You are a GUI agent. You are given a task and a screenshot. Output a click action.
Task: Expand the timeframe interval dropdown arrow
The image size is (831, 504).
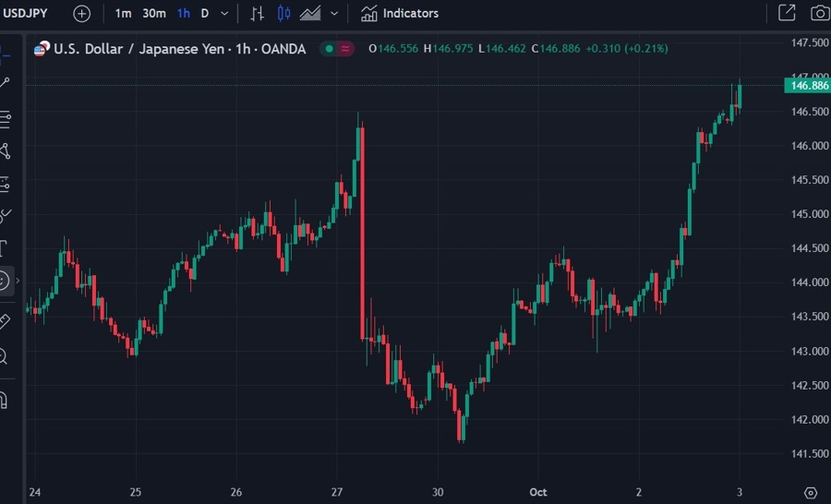[x=224, y=14]
